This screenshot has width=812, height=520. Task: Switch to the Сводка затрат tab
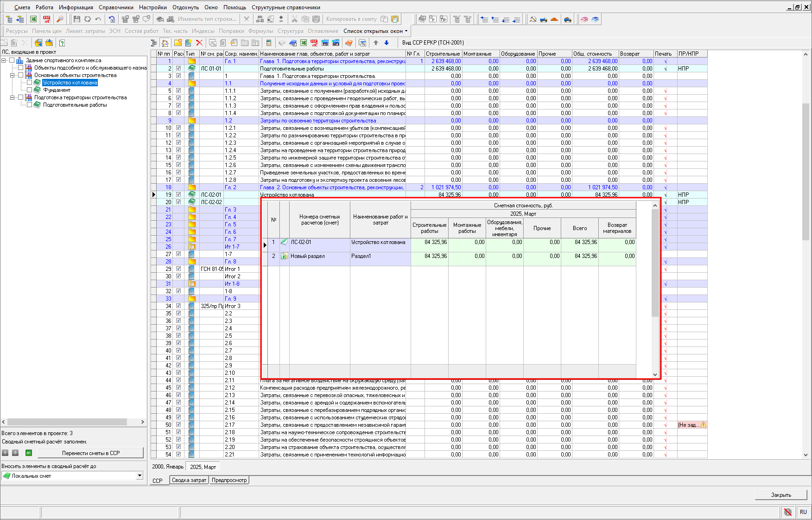(x=189, y=480)
